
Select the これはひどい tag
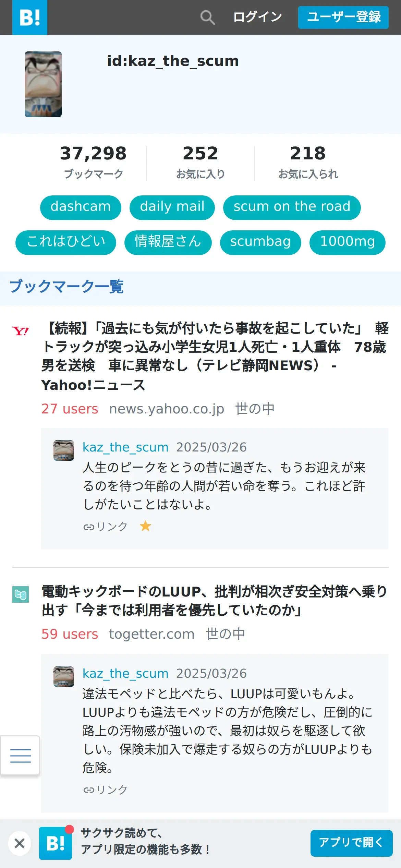point(66,242)
